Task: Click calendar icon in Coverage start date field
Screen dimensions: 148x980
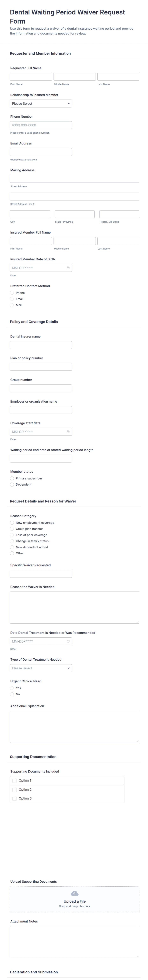Action: coord(68,432)
